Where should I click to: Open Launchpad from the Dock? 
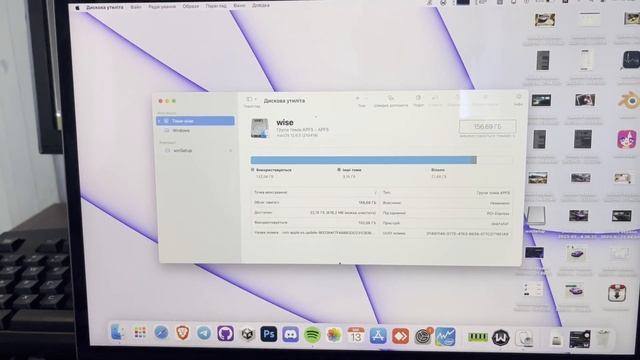[140, 333]
